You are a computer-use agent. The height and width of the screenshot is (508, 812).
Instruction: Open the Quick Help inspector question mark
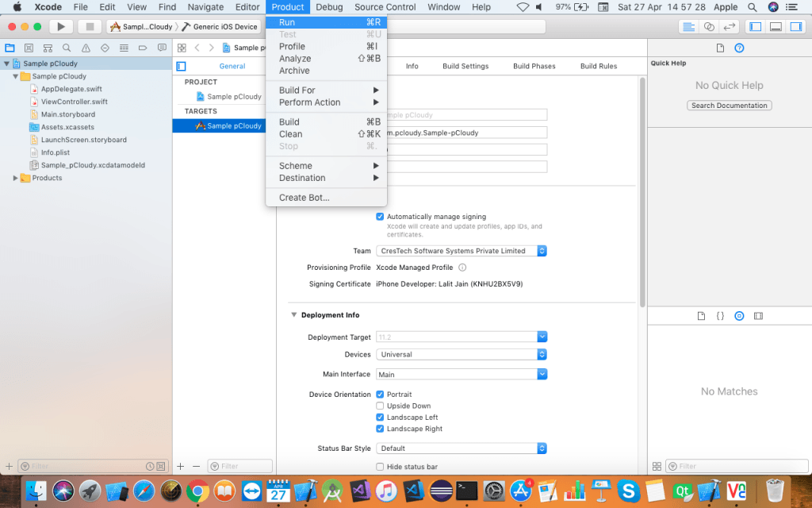click(739, 48)
